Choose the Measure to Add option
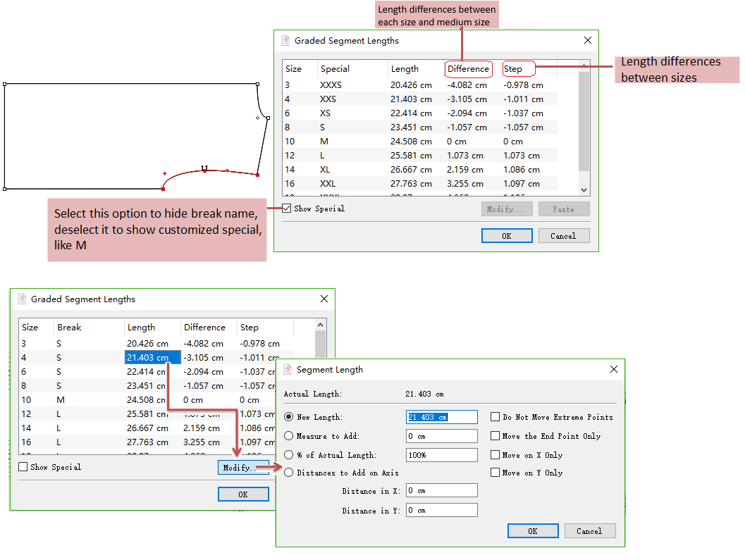Viewport: 745px width, 560px height. (288, 436)
